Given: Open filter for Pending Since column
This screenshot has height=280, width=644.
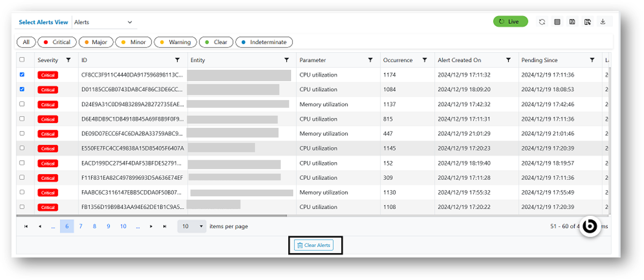Looking at the screenshot, I should coord(592,60).
